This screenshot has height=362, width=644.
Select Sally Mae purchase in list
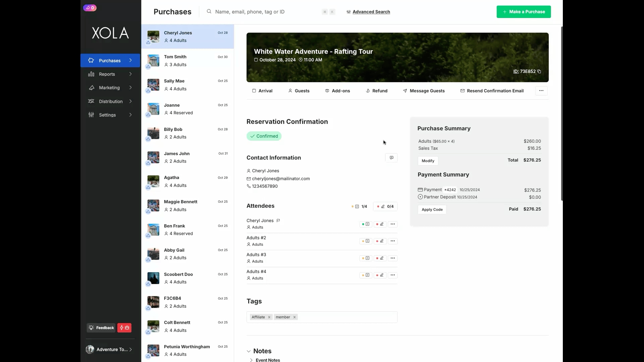click(187, 85)
